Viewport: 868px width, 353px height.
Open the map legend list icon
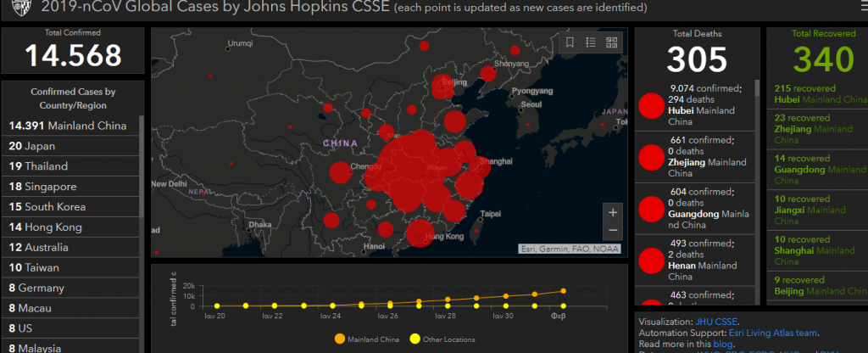[591, 42]
